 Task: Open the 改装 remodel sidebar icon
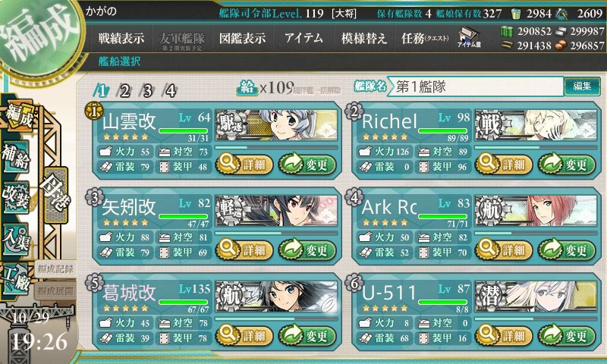pyautogui.click(x=16, y=197)
